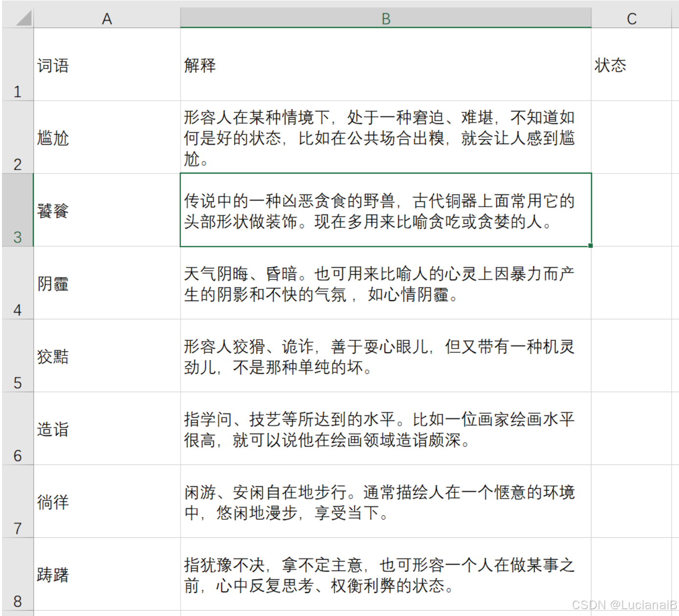
Task: Select the cell containing 饕餮
Action: (x=107, y=210)
